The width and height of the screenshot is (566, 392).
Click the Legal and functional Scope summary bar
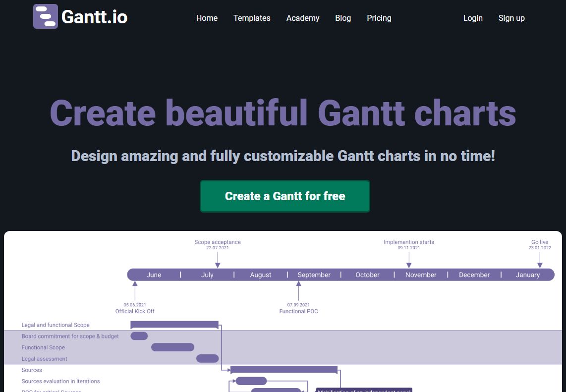(x=174, y=325)
